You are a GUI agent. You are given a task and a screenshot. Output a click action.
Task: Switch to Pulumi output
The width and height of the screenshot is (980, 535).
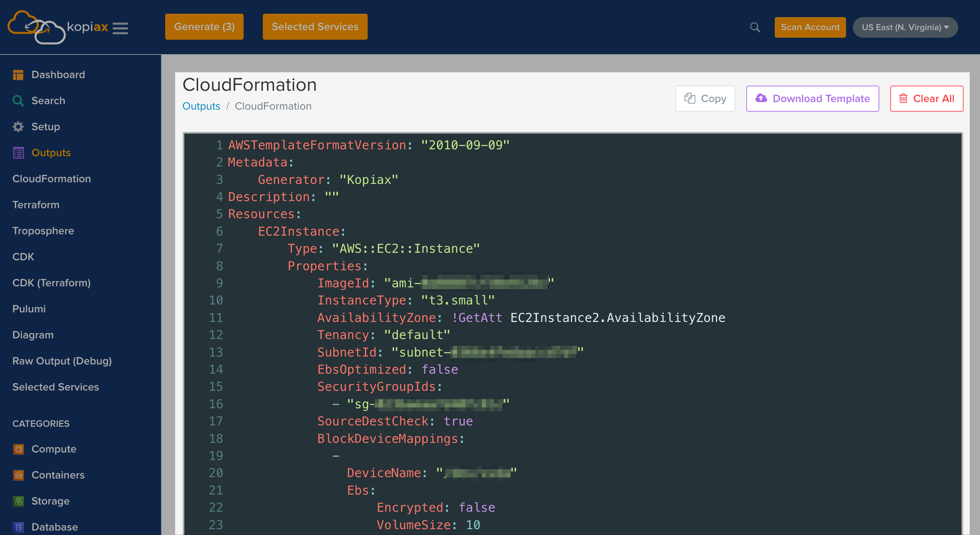(x=29, y=309)
